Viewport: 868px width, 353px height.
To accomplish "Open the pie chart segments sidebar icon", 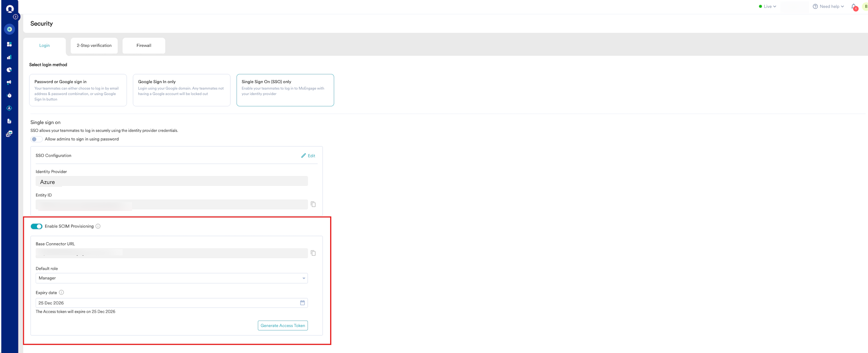I will (9, 70).
